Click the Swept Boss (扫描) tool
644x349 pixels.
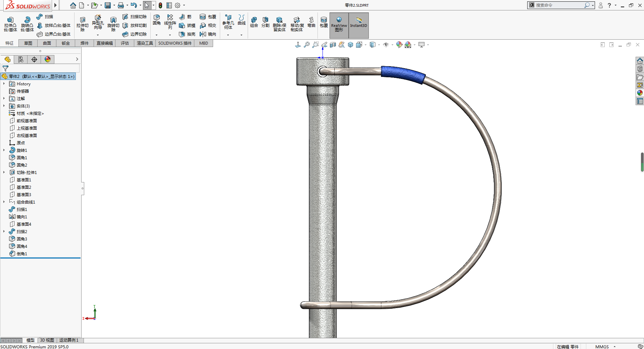[x=45, y=16]
